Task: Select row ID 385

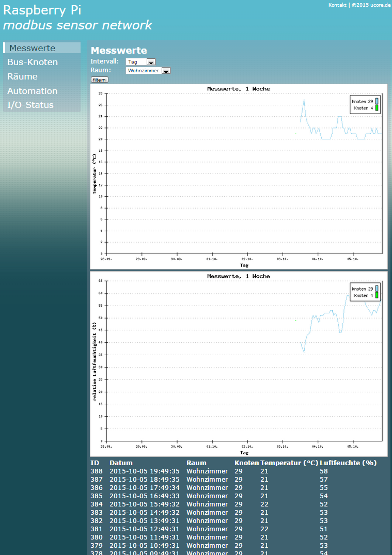Action: click(96, 496)
